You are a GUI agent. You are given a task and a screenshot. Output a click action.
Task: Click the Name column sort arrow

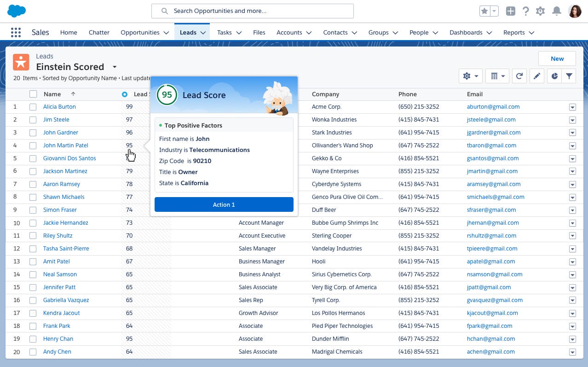tap(73, 94)
